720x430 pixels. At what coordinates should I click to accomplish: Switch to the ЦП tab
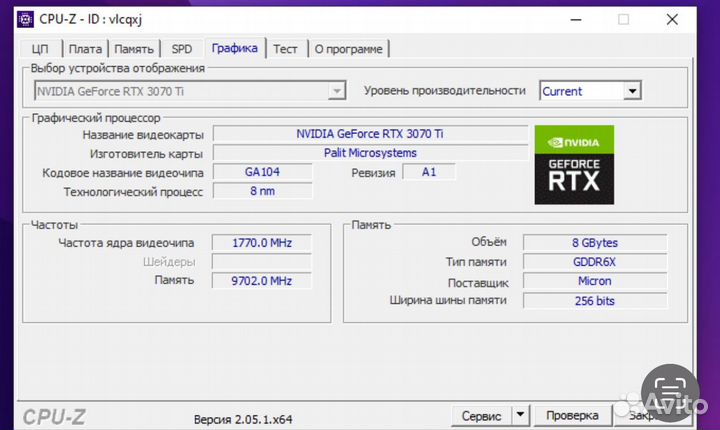[x=40, y=49]
